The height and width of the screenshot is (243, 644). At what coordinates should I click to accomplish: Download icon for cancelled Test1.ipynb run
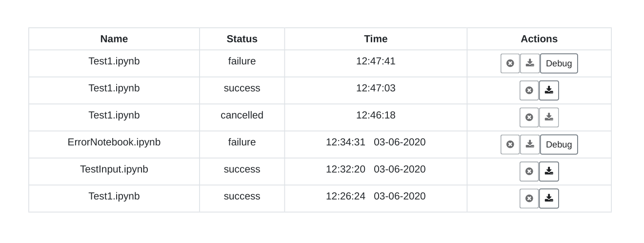(x=549, y=118)
